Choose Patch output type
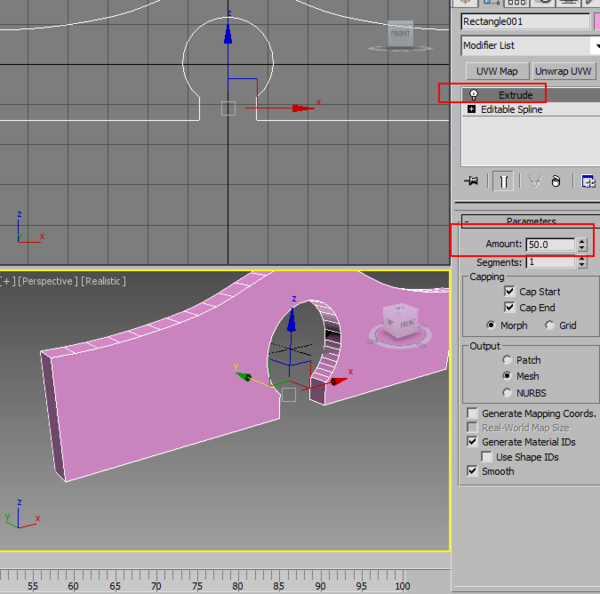Image resolution: width=600 pixels, height=594 pixels. pos(507,360)
